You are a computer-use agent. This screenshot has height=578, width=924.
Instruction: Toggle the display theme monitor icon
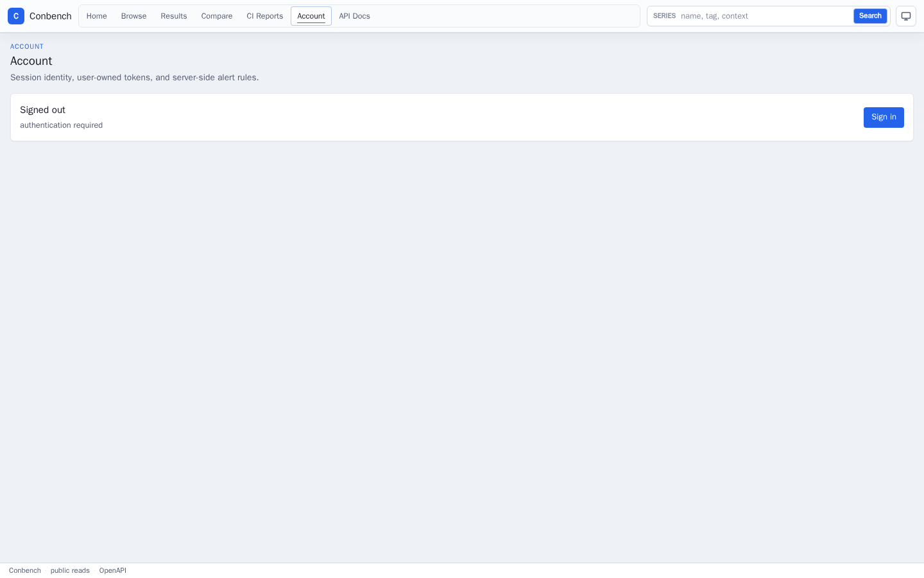point(906,16)
